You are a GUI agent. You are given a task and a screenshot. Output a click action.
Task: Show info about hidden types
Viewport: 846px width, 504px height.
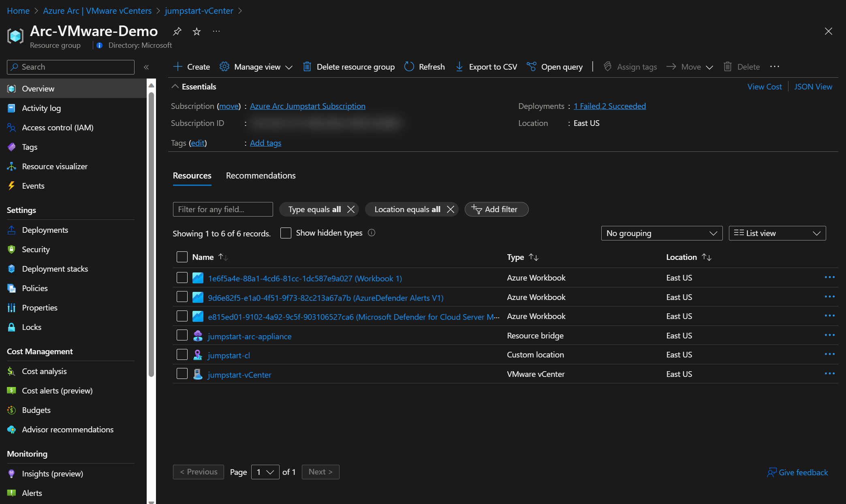click(x=372, y=233)
